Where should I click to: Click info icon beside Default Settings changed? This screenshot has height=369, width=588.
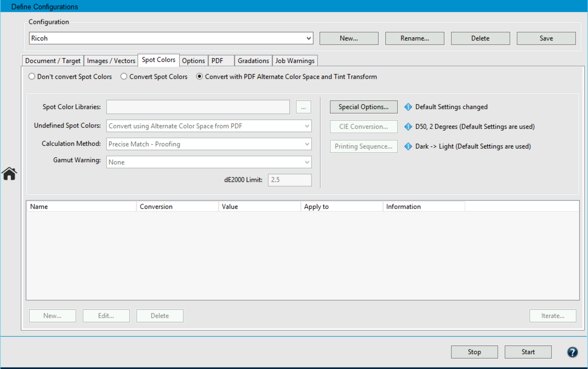coord(408,107)
